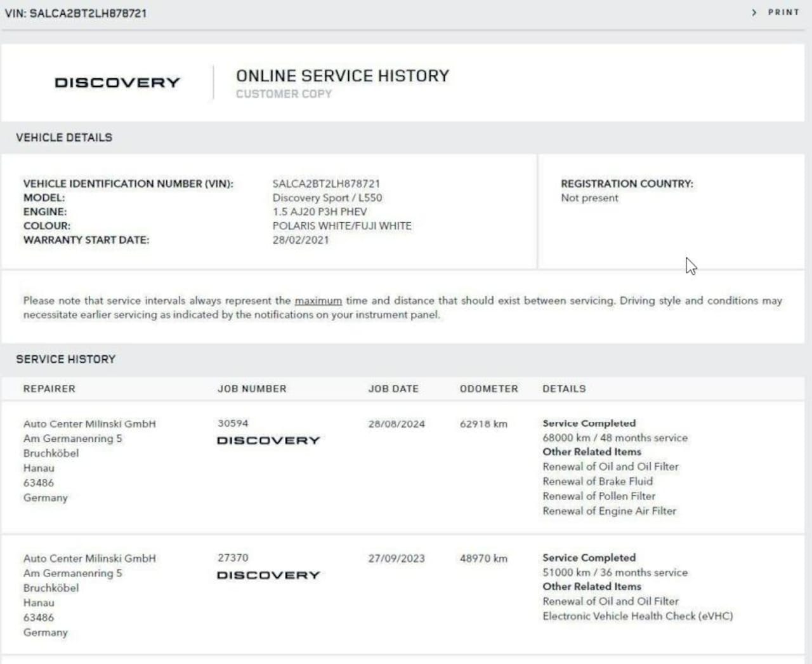The width and height of the screenshot is (812, 664).
Task: Click odometer reading '62918 km'
Action: (x=483, y=423)
